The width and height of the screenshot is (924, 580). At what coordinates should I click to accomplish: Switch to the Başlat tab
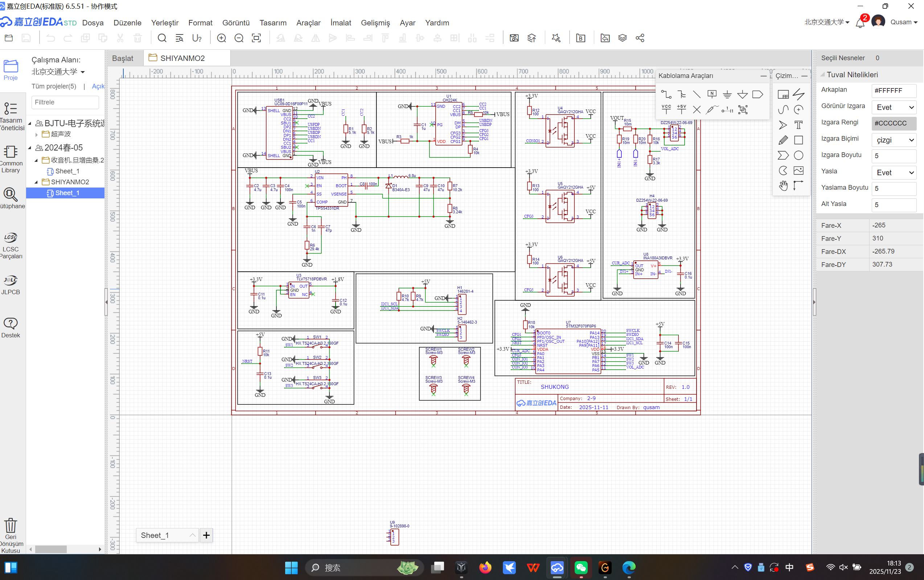123,58
